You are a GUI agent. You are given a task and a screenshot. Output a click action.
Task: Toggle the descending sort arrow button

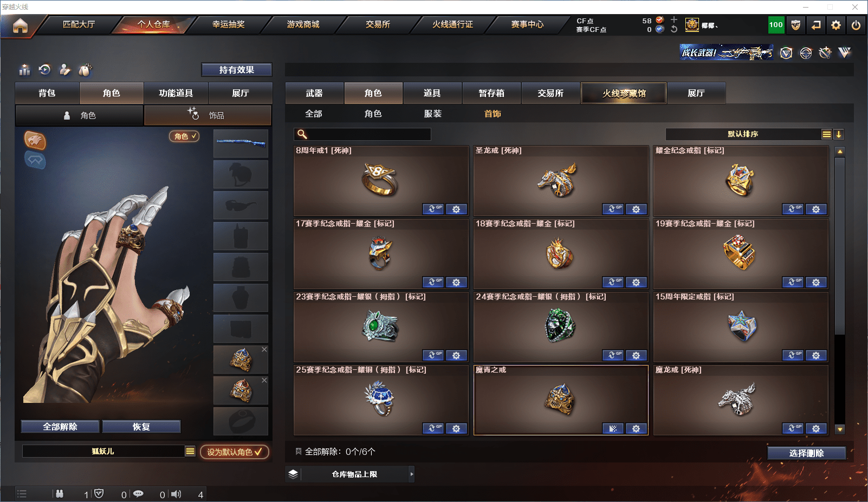point(839,134)
